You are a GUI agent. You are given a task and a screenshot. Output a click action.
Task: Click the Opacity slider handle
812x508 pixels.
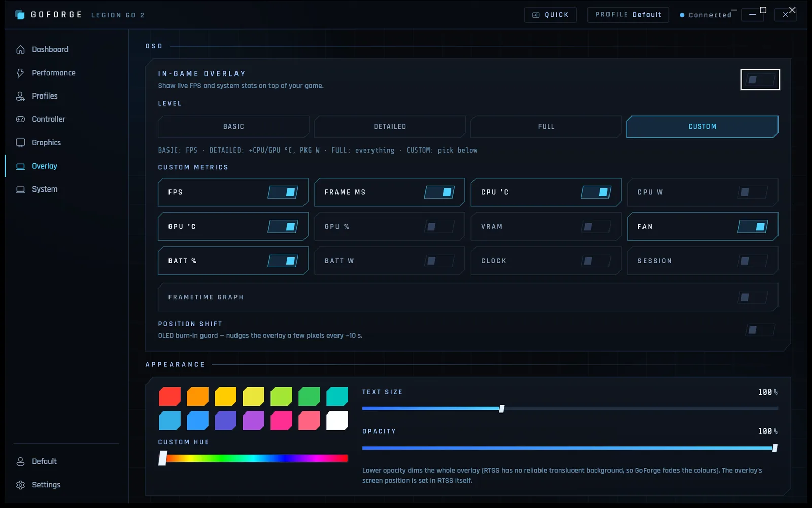click(775, 448)
